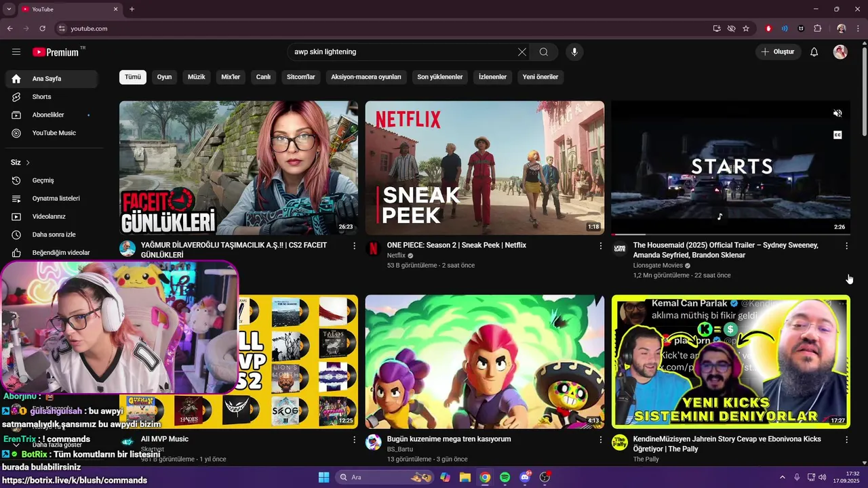The width and height of the screenshot is (868, 488).
Task: Open the Brawl Stars mega tren thumbnail
Action: click(x=485, y=361)
